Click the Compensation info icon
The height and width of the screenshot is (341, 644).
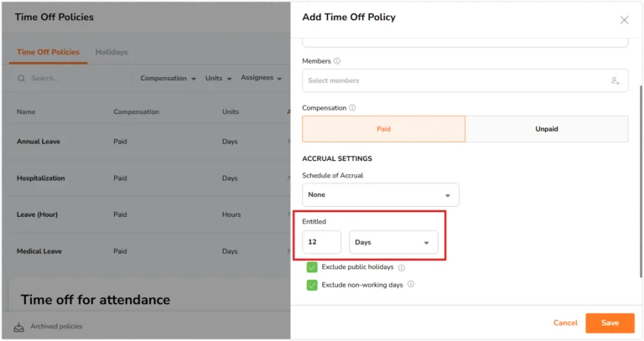352,108
